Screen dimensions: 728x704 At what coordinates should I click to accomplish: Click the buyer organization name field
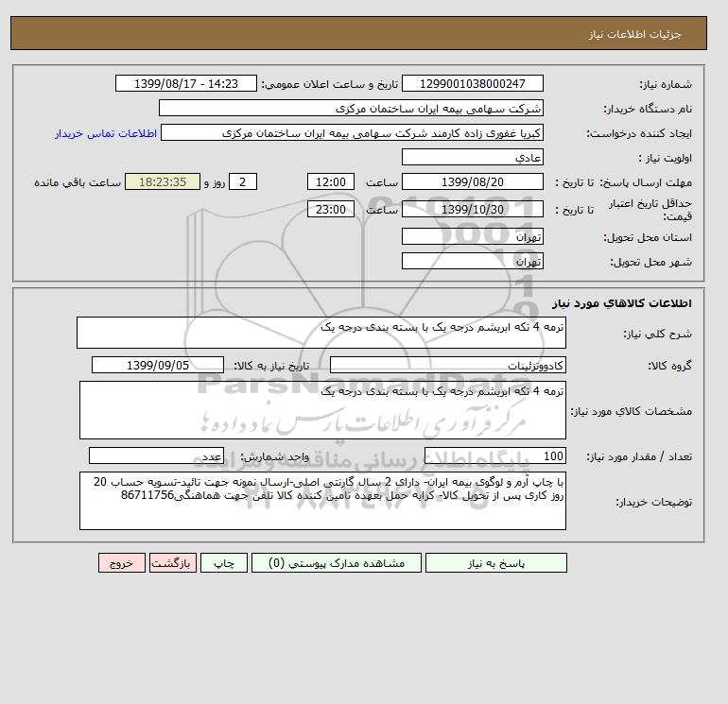351,108
